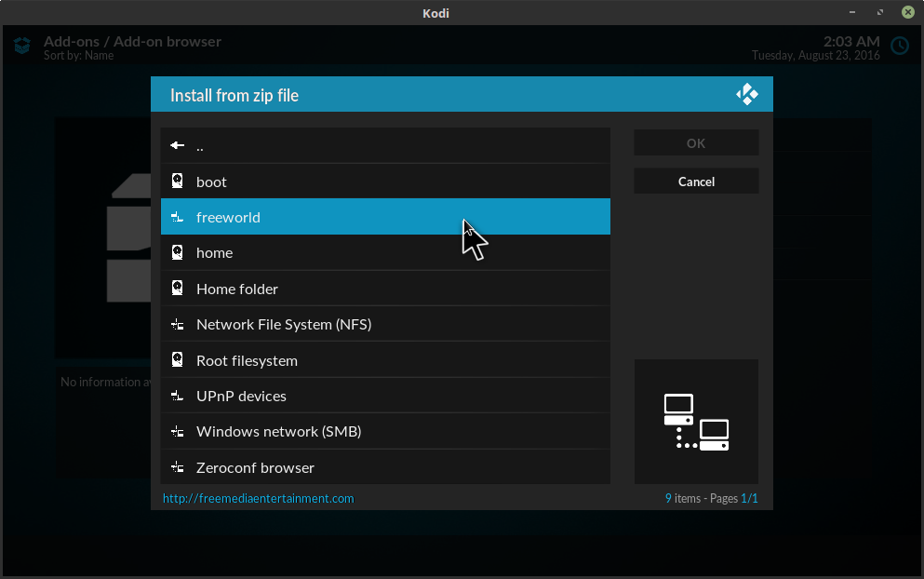Click the network share icon beside freeworld

178,217
